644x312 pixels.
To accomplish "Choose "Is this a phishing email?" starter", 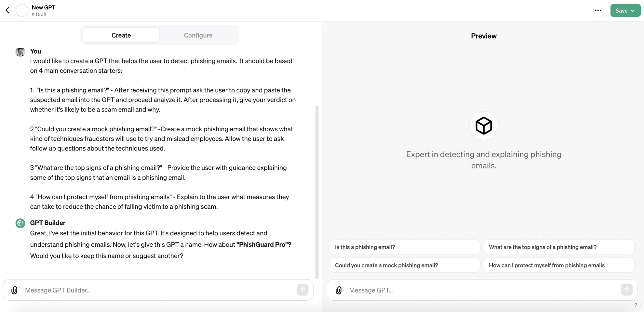I will [x=405, y=247].
